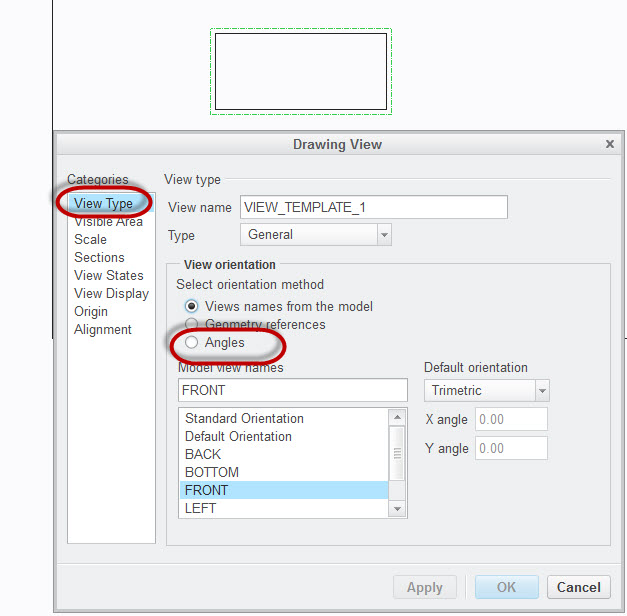Select View Type category

click(103, 204)
